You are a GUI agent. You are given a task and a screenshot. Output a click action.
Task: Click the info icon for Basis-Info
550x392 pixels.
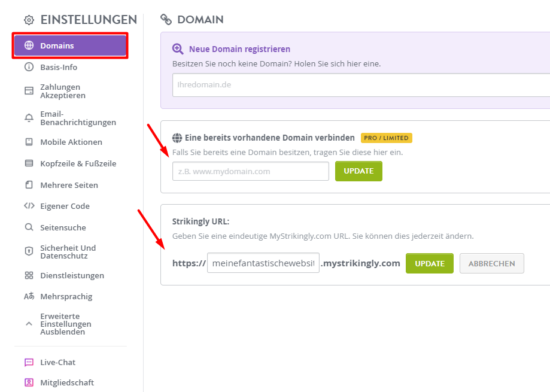(29, 67)
